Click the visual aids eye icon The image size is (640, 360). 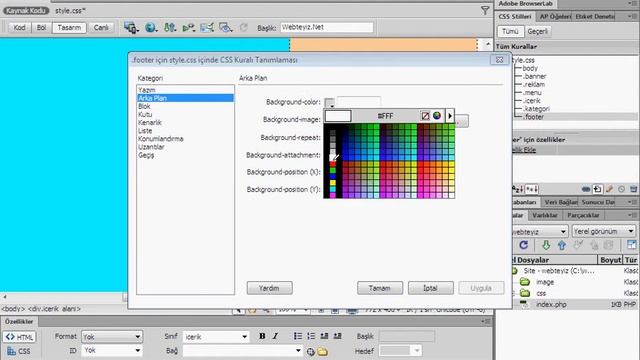tap(225, 28)
